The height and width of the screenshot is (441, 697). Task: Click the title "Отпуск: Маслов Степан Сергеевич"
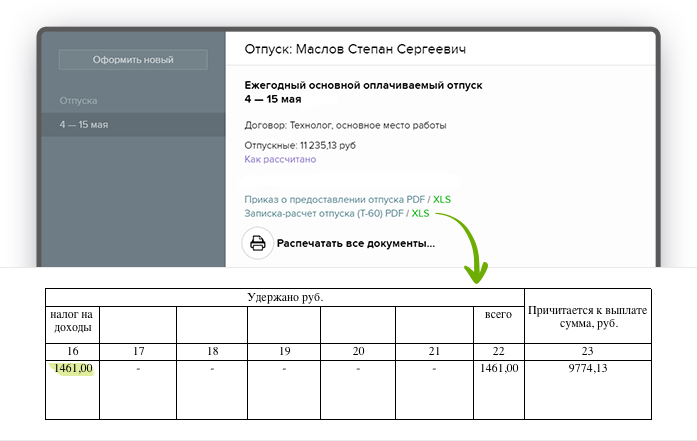click(355, 49)
